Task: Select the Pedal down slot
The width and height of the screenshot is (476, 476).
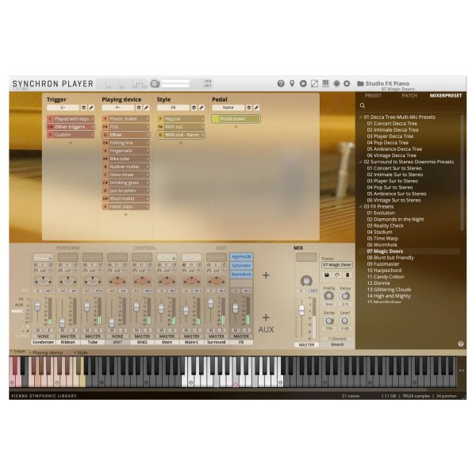Action: [236, 119]
